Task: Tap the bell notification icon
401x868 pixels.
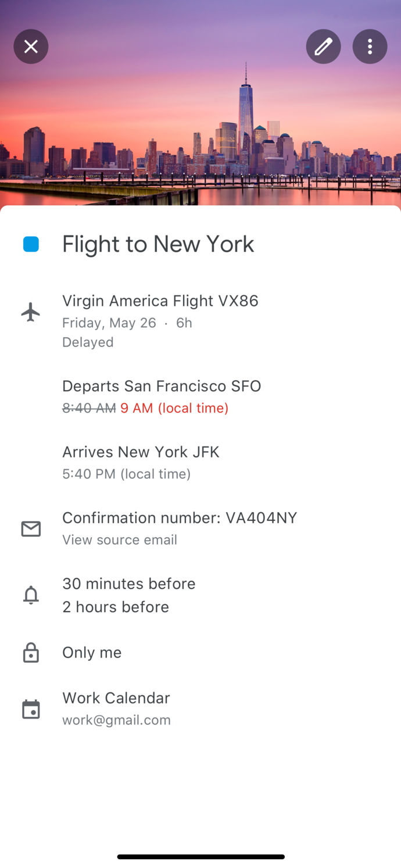Action: (x=31, y=595)
